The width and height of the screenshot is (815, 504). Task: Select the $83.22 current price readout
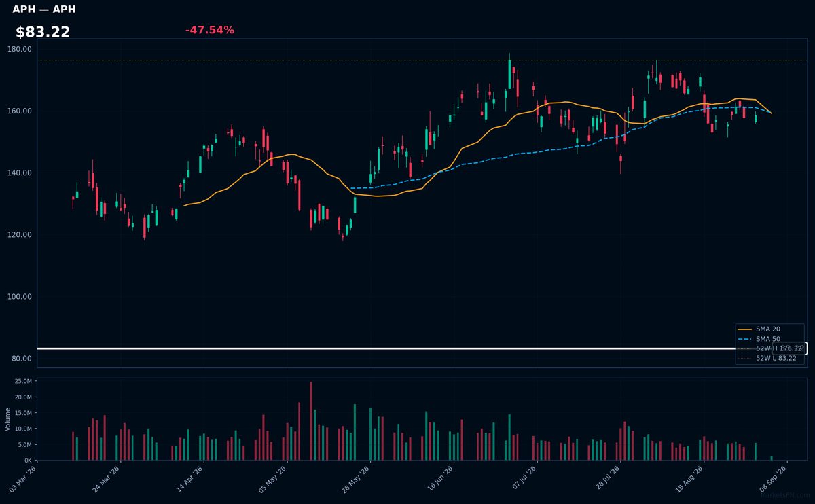tap(43, 32)
